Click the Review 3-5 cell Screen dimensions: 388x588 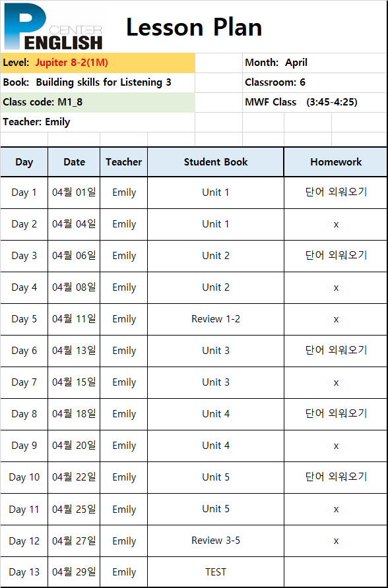coord(216,541)
